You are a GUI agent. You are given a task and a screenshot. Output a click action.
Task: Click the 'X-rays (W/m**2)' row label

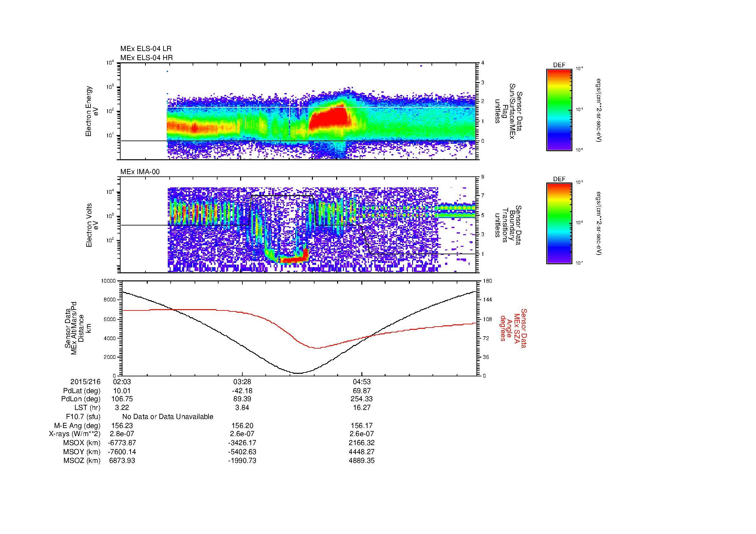[x=75, y=434]
